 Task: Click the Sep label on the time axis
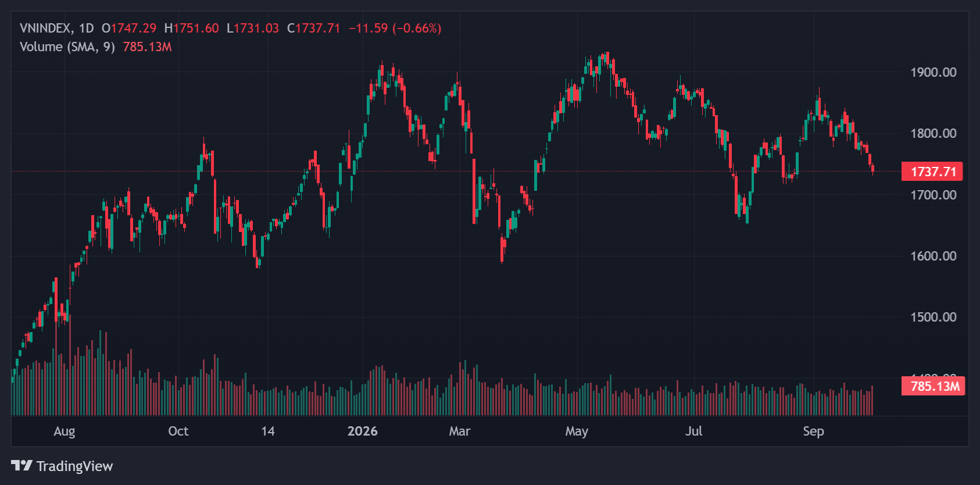click(x=814, y=431)
